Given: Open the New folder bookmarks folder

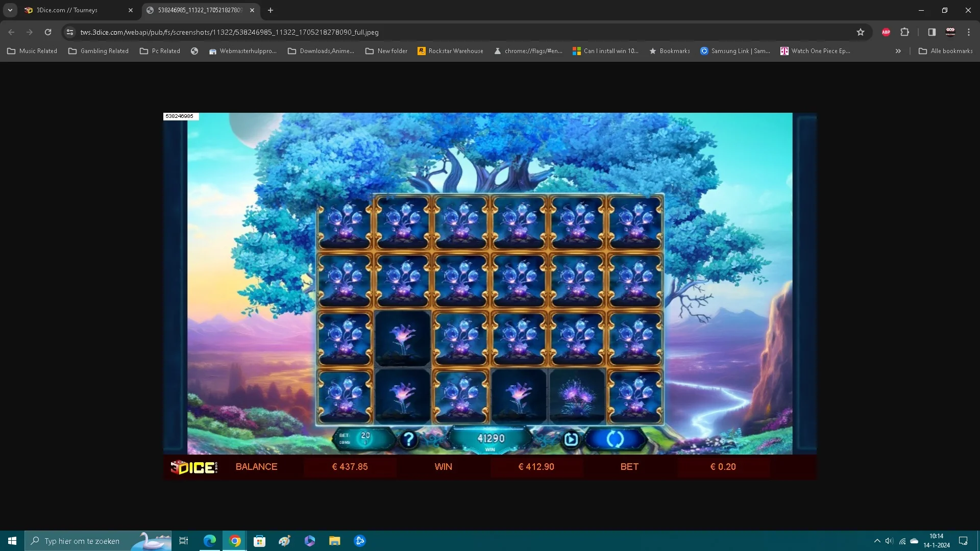Looking at the screenshot, I should pos(386,51).
